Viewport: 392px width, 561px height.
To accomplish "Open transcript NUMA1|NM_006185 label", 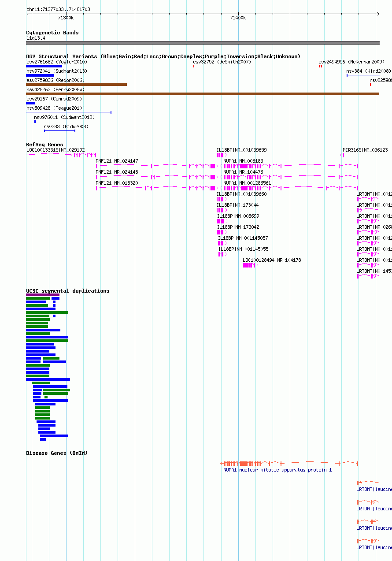I will point(244,161).
